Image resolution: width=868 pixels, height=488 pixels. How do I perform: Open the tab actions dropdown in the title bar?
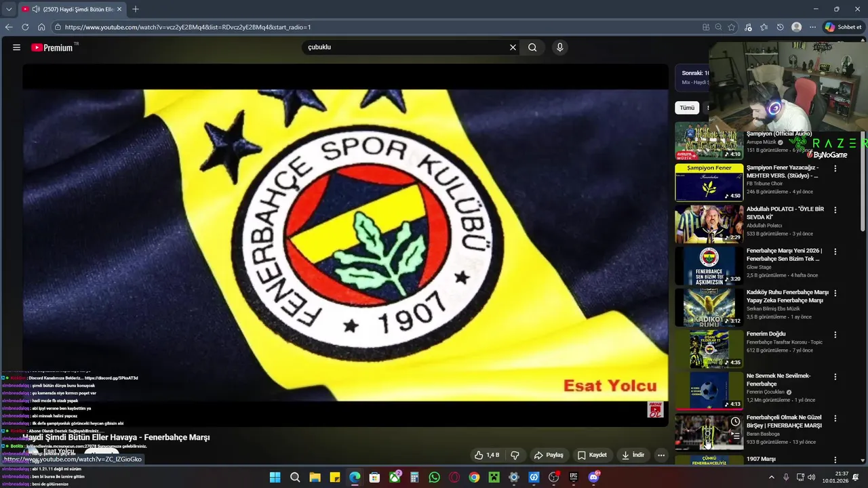(x=9, y=9)
